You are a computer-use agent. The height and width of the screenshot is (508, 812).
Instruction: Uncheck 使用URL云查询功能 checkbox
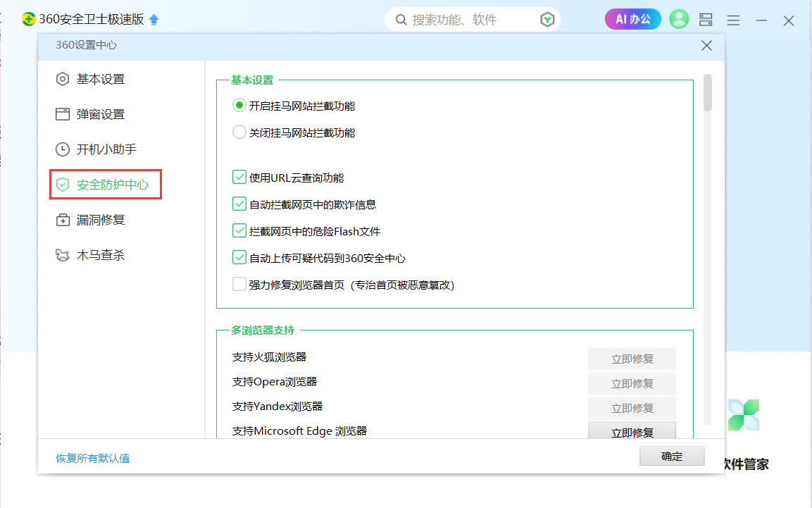click(239, 177)
